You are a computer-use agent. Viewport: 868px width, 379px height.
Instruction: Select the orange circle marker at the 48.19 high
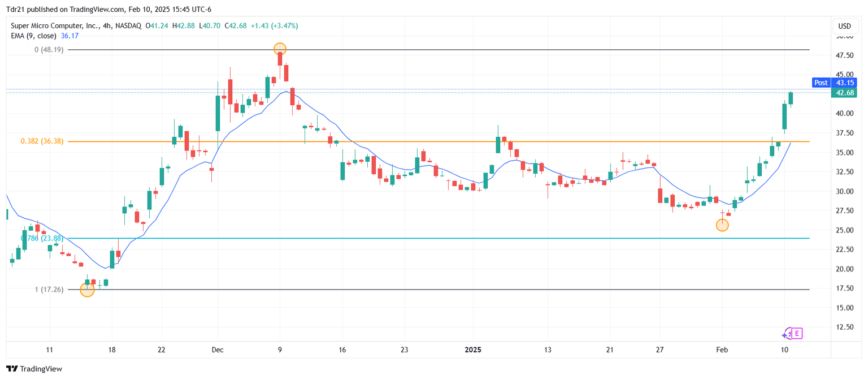tap(280, 49)
